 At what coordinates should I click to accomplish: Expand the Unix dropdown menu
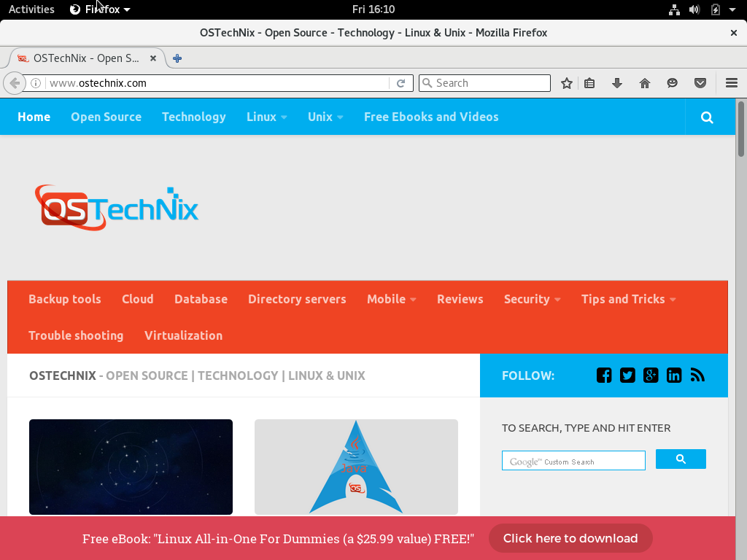click(x=326, y=117)
